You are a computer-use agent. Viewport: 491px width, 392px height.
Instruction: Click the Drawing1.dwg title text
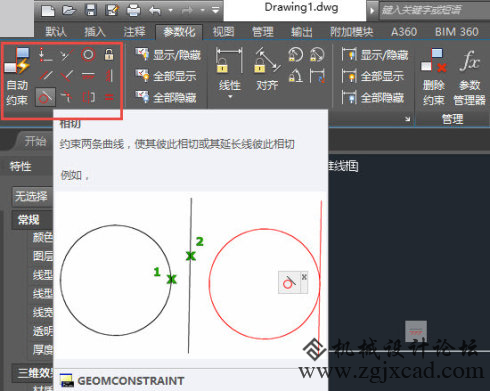point(301,8)
